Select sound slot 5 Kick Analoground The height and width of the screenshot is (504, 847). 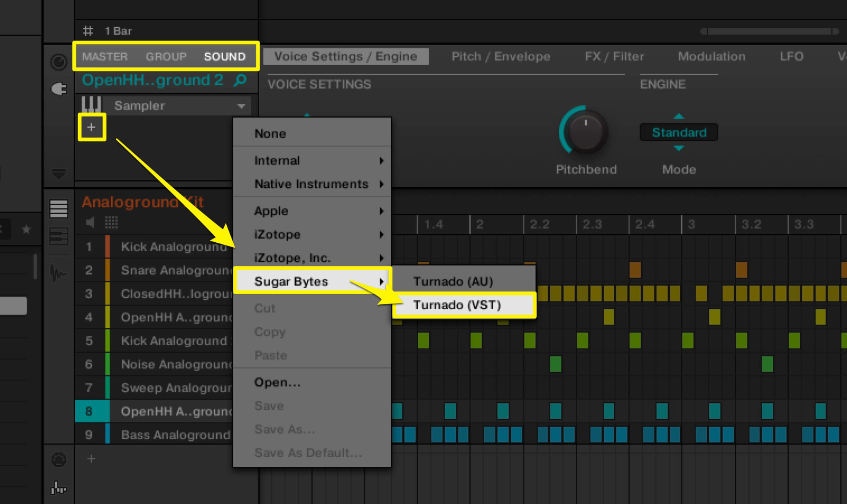(154, 341)
